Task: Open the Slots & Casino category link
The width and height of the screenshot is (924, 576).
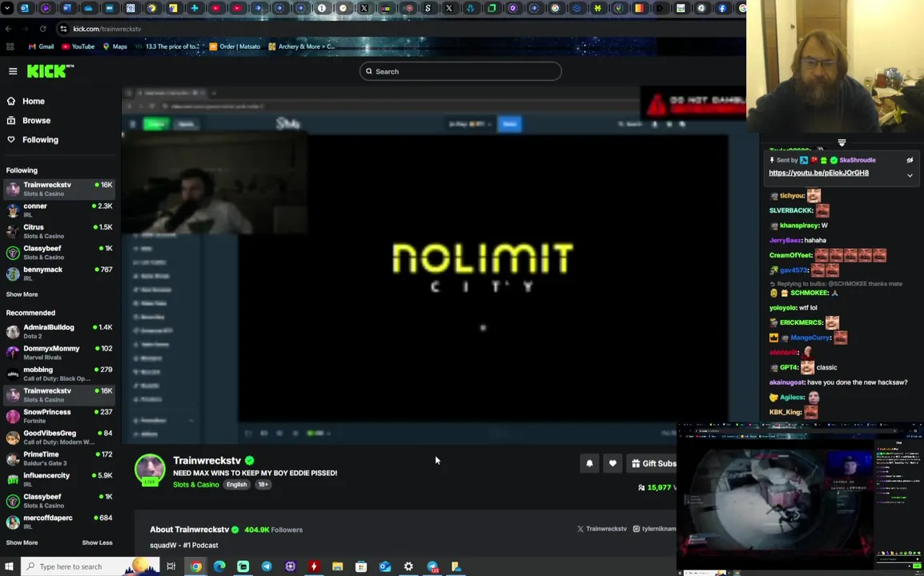Action: [x=195, y=485]
